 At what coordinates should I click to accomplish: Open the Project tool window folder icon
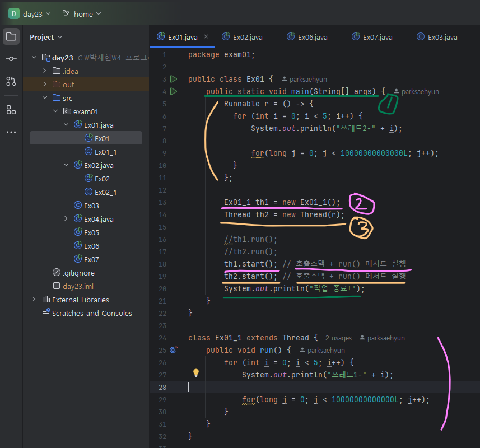click(x=11, y=37)
